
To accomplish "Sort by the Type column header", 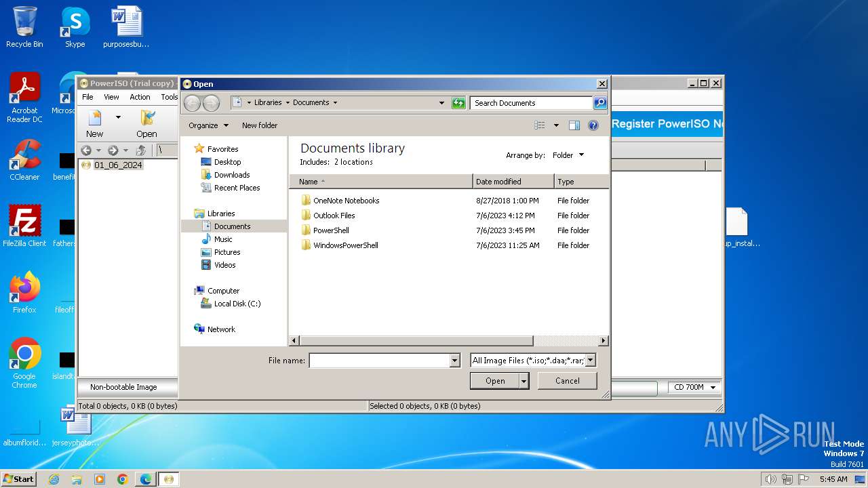I will 581,182.
